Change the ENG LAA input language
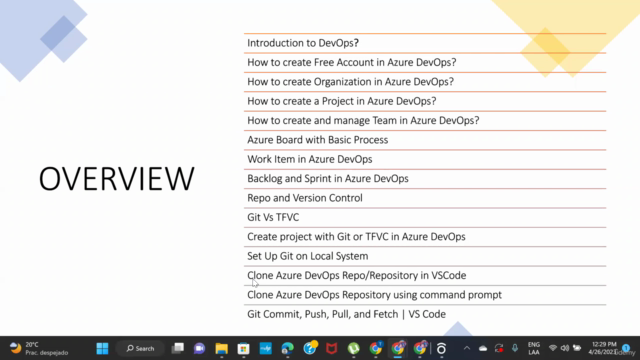This screenshot has width=640, height=360. (534, 348)
